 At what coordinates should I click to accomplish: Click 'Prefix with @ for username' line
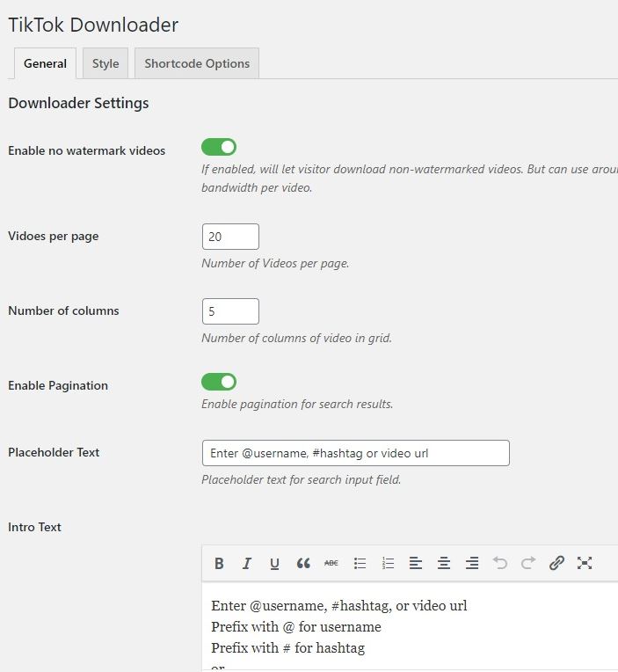coord(296,626)
